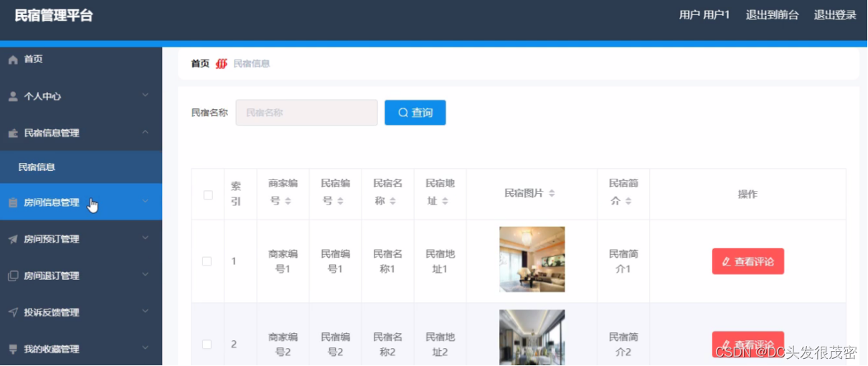The image size is (868, 366).
Task: Click the 民宿信息管理 sidebar icon
Action: point(13,133)
